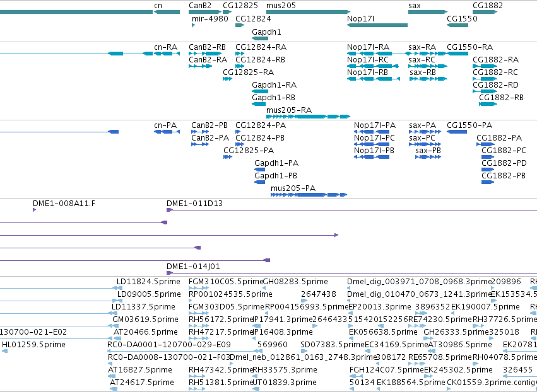The image size is (537, 392).
Task: Select GH08283.5prime label
Action: pyautogui.click(x=295, y=282)
